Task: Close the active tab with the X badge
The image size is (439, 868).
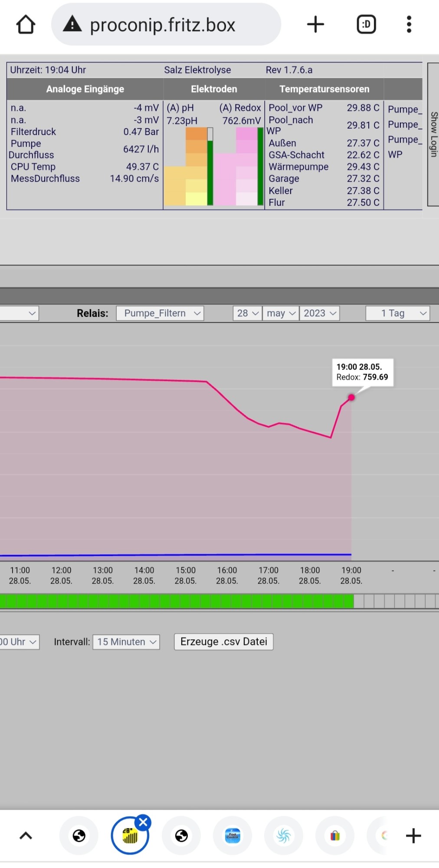Action: point(143,822)
